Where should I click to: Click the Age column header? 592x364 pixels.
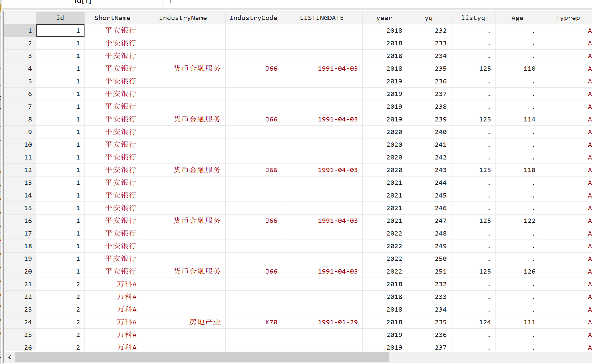[x=518, y=18]
